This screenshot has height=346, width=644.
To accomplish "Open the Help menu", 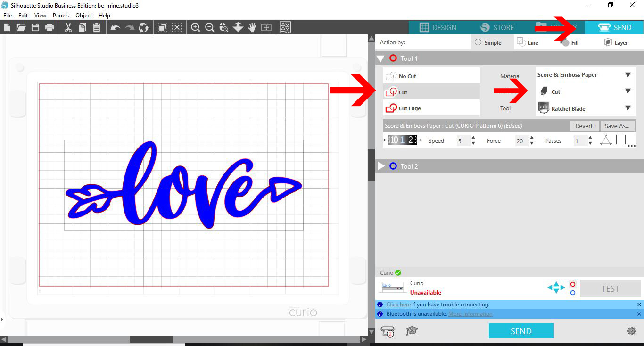I will coord(104,15).
